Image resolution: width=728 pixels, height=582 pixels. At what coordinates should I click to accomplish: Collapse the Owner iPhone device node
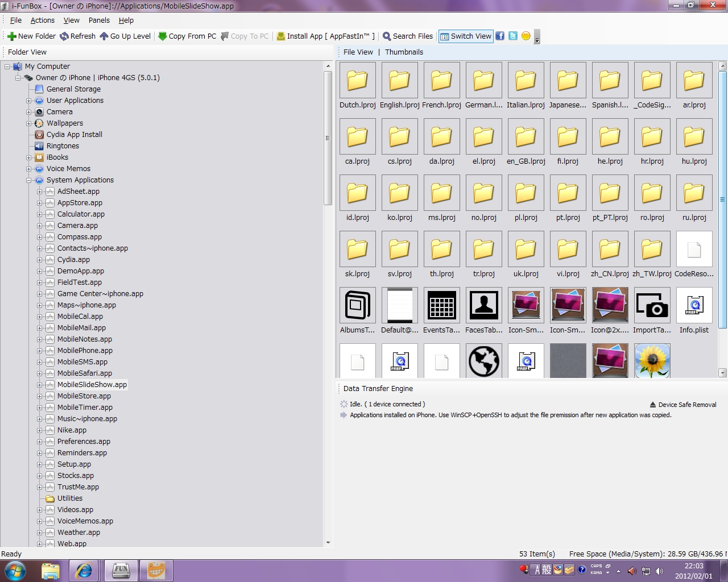click(18, 78)
